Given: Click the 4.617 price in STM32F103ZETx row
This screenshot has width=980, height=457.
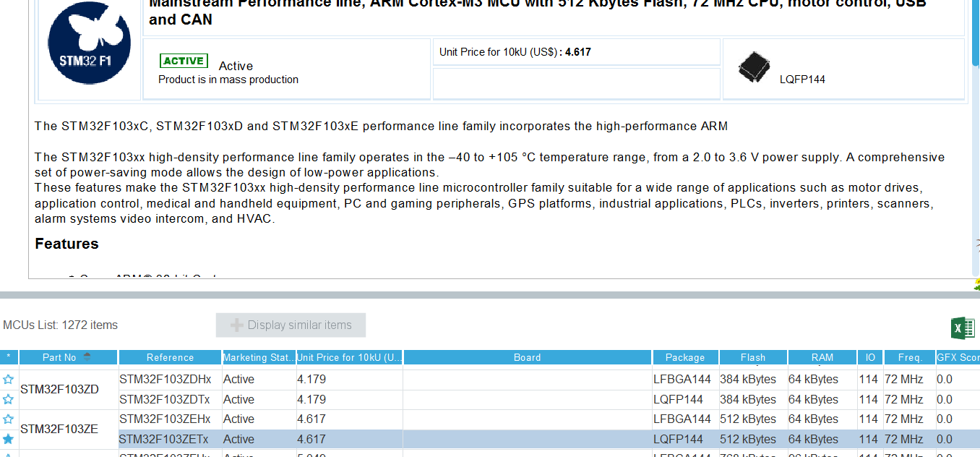Looking at the screenshot, I should [x=350, y=439].
